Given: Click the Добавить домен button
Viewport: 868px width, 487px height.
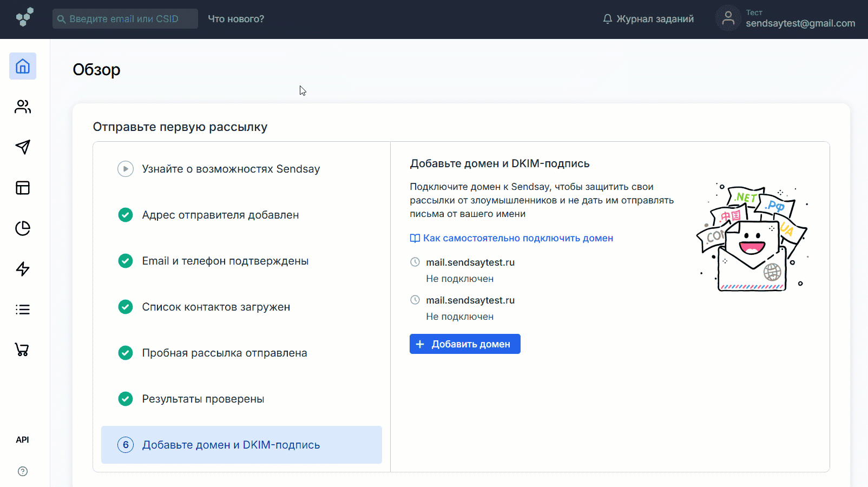Looking at the screenshot, I should coord(464,344).
